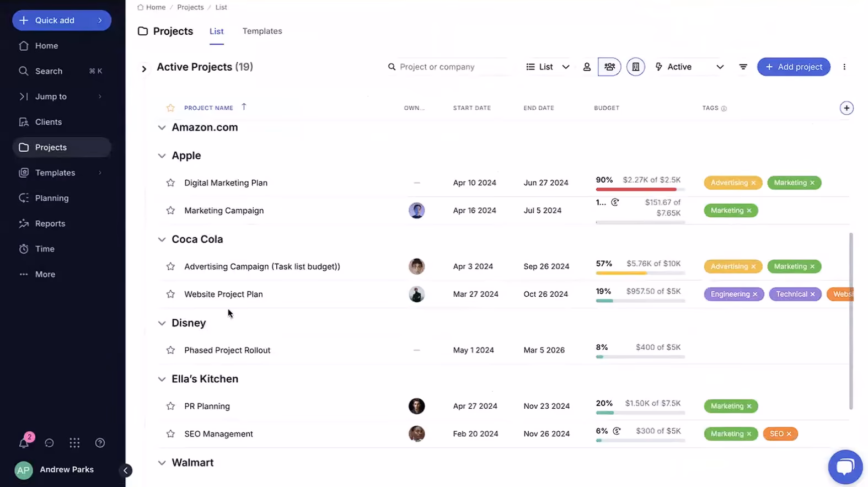The height and width of the screenshot is (487, 868).
Task: Collapse the Coca Cola group
Action: pos(162,239)
